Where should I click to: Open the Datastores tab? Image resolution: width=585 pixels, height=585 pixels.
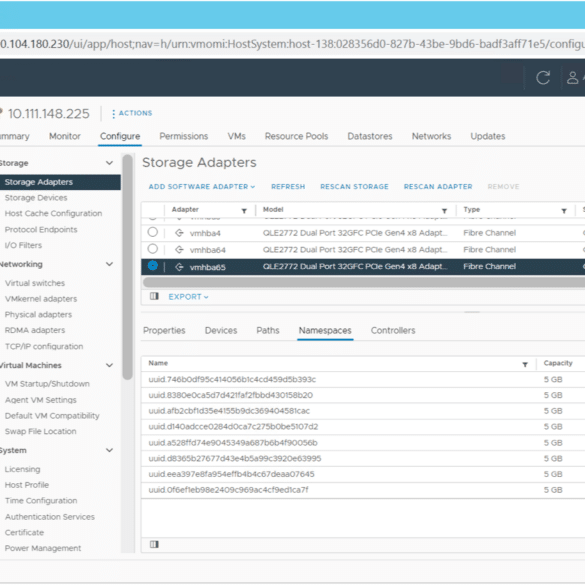[370, 136]
